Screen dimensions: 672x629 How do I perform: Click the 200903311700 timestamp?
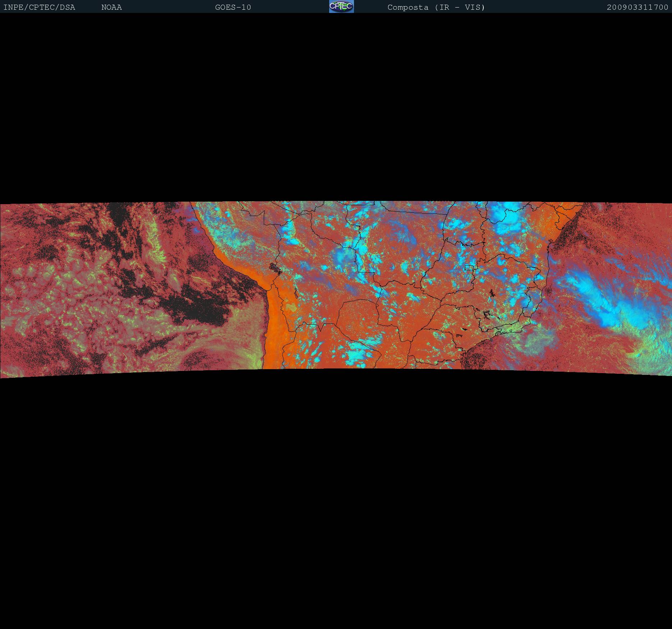coord(638,7)
